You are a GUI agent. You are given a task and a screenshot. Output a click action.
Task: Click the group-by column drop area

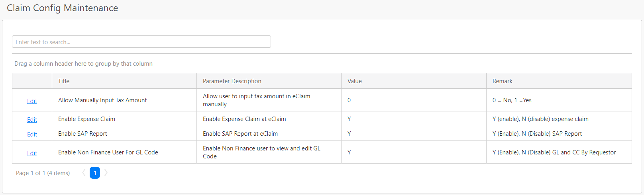pyautogui.click(x=83, y=64)
